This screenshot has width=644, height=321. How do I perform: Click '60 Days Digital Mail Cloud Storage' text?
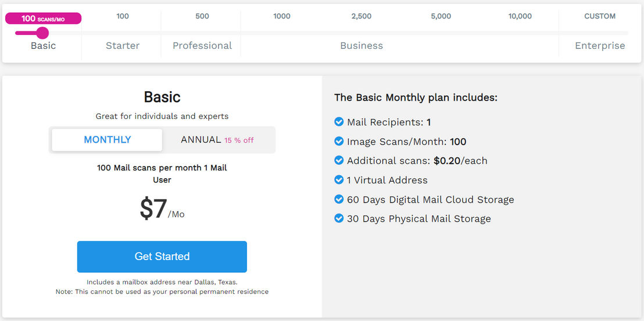[431, 200]
